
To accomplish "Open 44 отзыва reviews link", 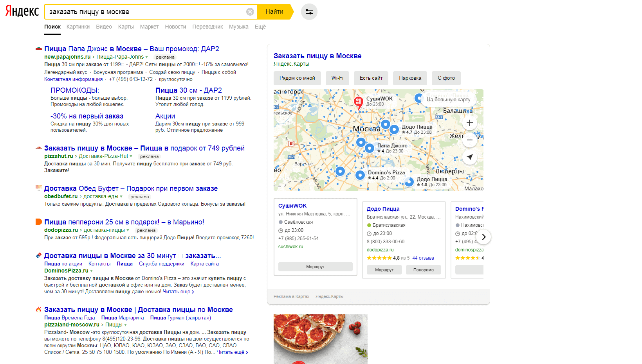I will (423, 258).
